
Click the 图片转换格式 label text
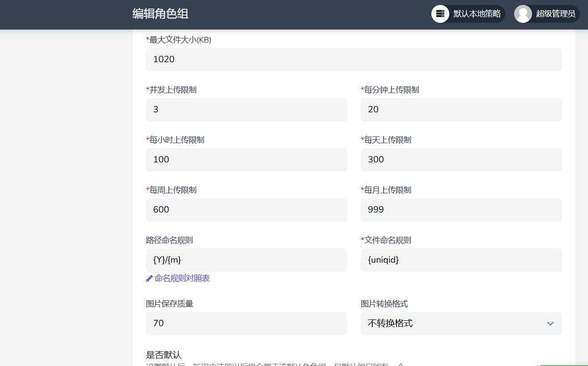[x=384, y=304]
